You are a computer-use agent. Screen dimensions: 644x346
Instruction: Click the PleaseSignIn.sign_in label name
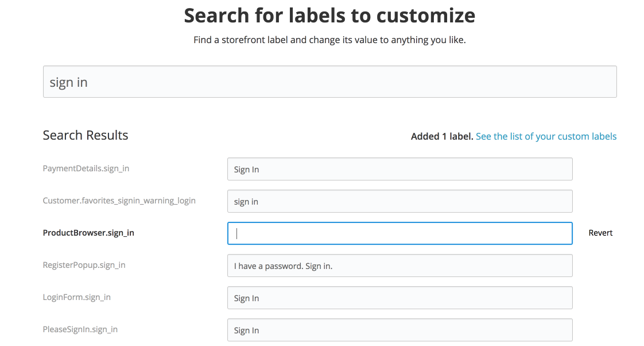coord(80,329)
